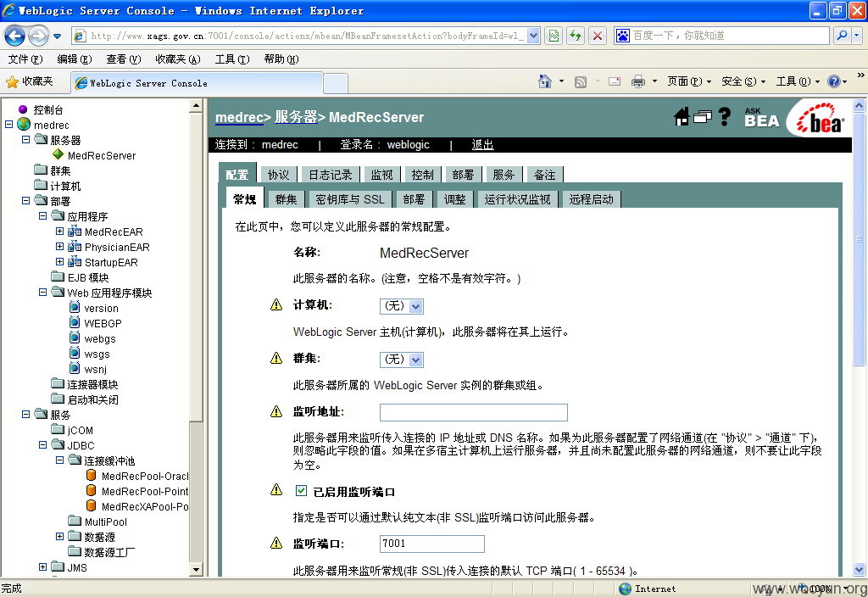The height and width of the screenshot is (597, 868).
Task: Open the 页面(P) command bar button
Action: pyautogui.click(x=688, y=81)
